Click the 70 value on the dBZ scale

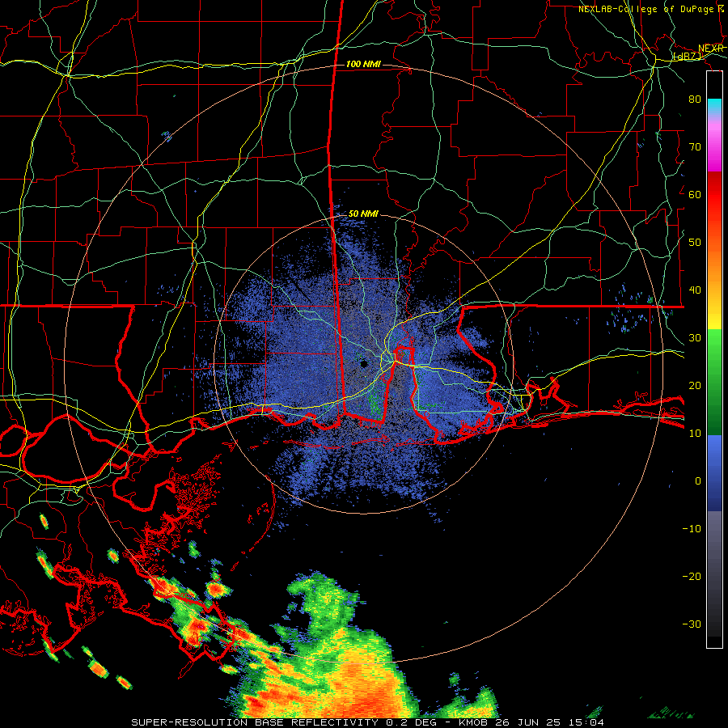695,146
